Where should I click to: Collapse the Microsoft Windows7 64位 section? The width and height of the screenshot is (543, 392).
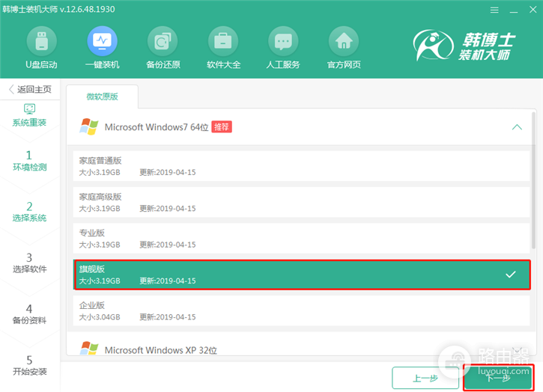(517, 127)
